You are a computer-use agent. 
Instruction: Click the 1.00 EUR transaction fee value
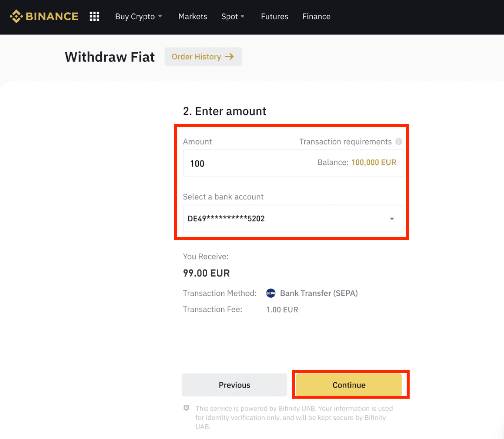tap(282, 310)
